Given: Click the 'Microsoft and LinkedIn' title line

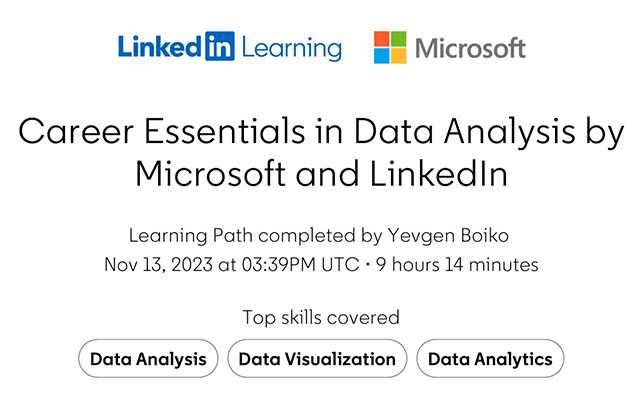Looking at the screenshot, I should [x=320, y=173].
